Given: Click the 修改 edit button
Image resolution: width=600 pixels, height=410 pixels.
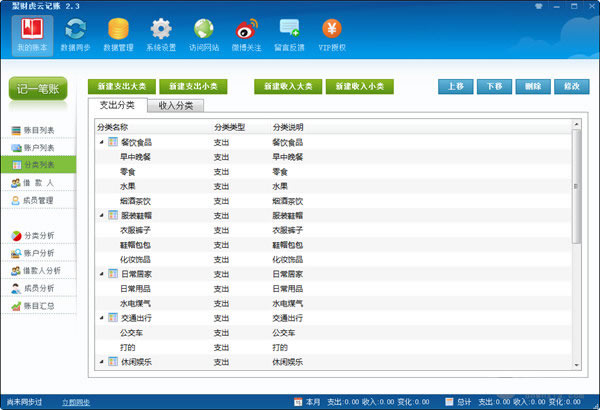Looking at the screenshot, I should tap(572, 87).
